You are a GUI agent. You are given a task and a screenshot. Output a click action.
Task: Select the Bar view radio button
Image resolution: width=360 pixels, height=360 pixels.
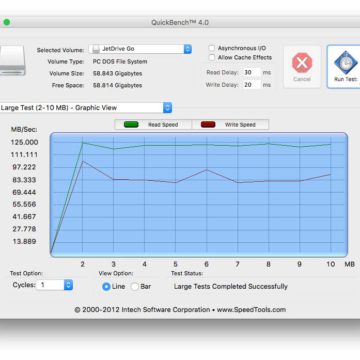tap(135, 286)
